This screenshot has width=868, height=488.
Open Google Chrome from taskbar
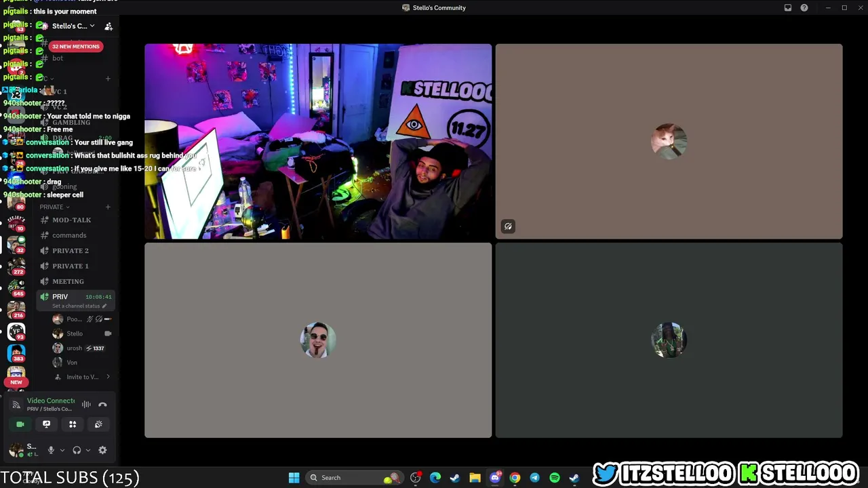[515, 478]
